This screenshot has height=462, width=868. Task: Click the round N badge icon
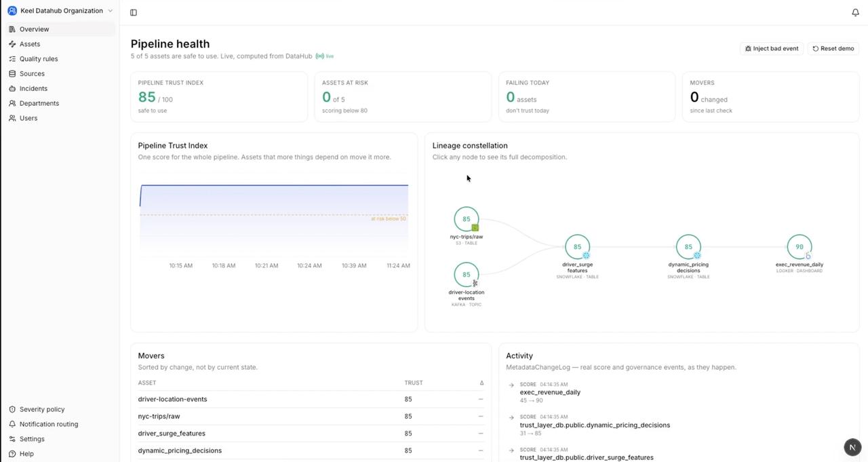852,447
